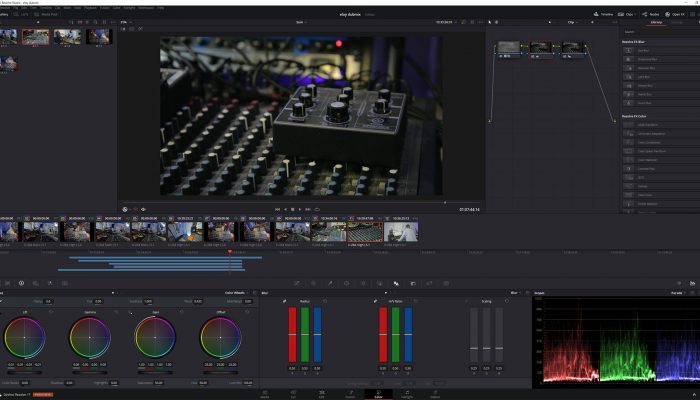Reset the Offset color wheel
This screenshot has width=700, height=400.
(247, 312)
